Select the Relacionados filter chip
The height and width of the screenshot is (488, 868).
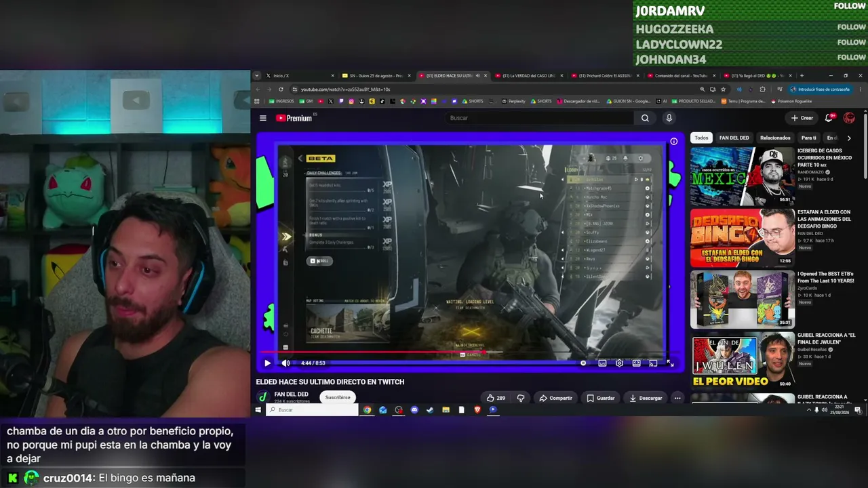(x=775, y=138)
